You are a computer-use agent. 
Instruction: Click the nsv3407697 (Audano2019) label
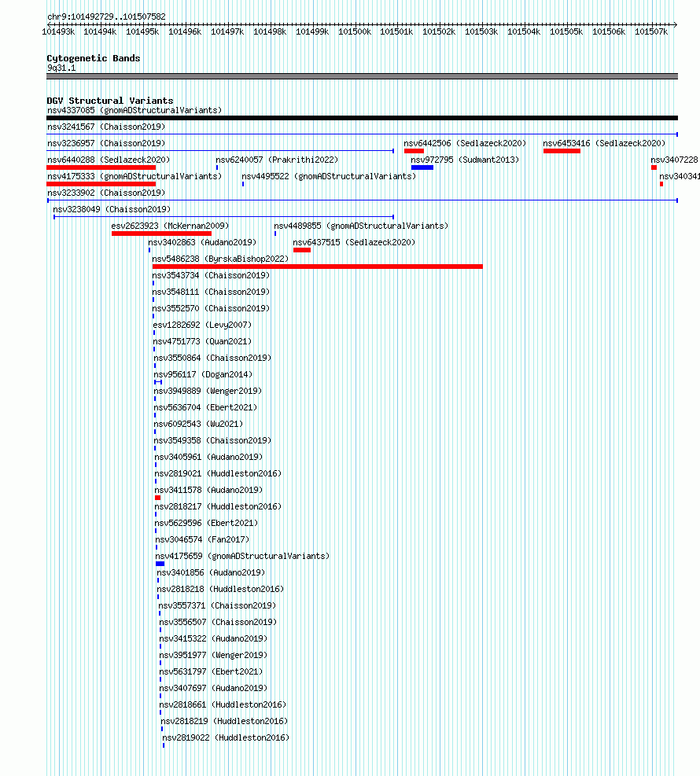213,688
